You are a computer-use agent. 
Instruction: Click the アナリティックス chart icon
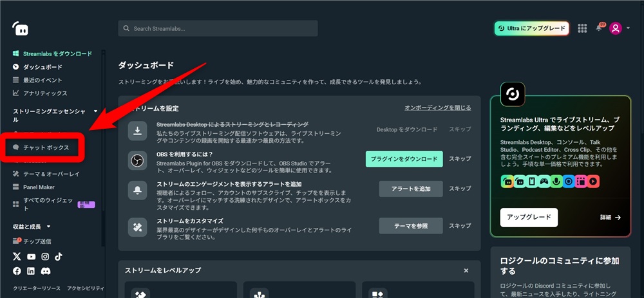pyautogui.click(x=16, y=93)
